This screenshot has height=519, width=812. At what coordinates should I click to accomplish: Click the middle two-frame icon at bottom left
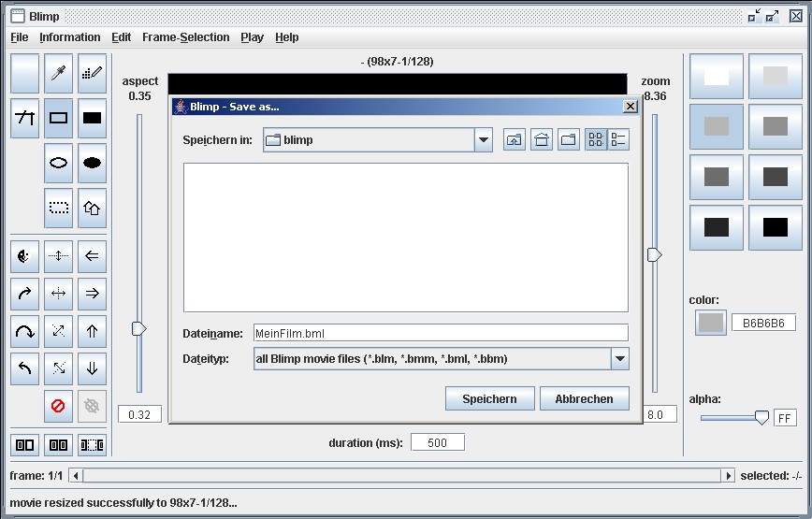58,445
